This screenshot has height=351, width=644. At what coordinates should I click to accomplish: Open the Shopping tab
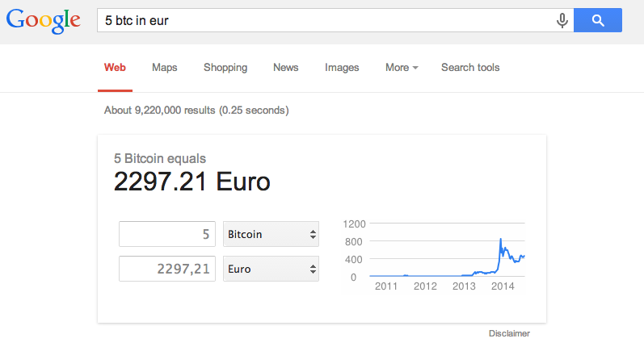(225, 68)
